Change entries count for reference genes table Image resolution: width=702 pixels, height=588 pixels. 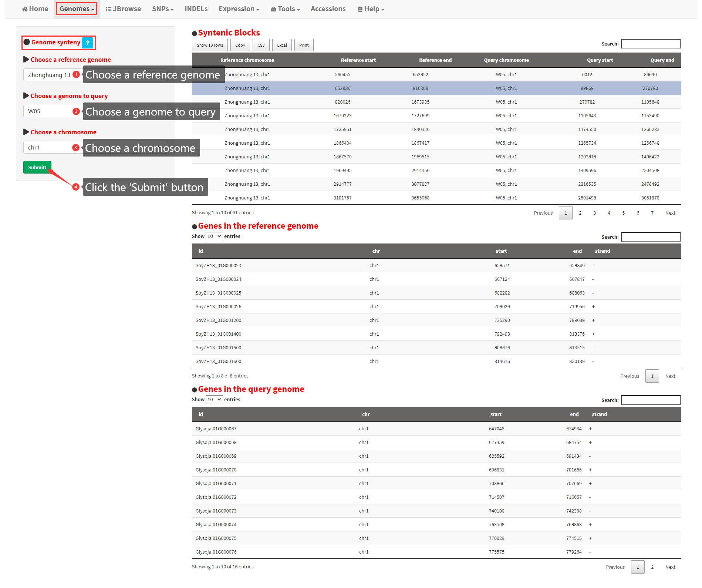pos(214,236)
